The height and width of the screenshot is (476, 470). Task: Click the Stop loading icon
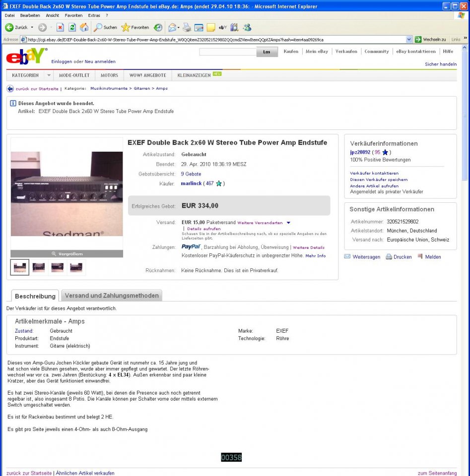coord(60,27)
